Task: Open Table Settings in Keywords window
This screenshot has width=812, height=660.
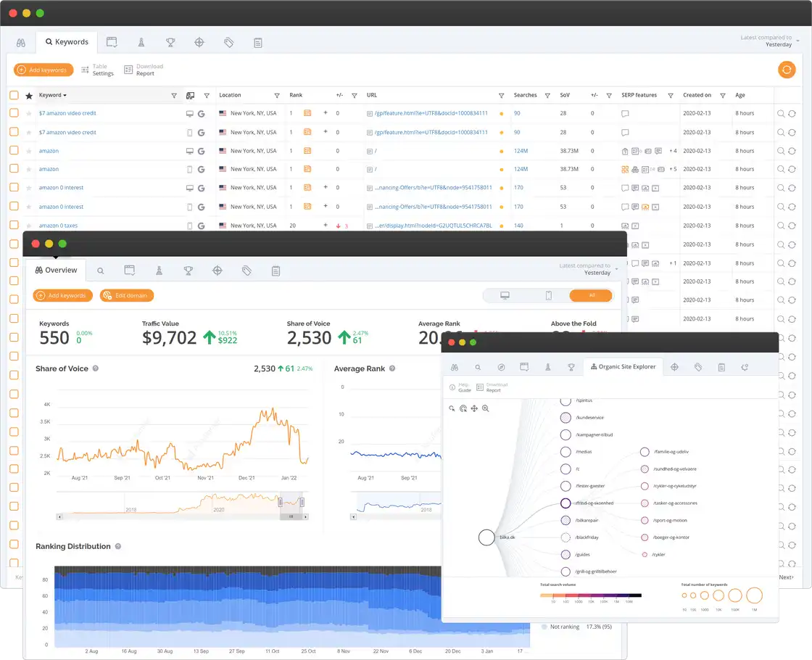Action: 97,70
